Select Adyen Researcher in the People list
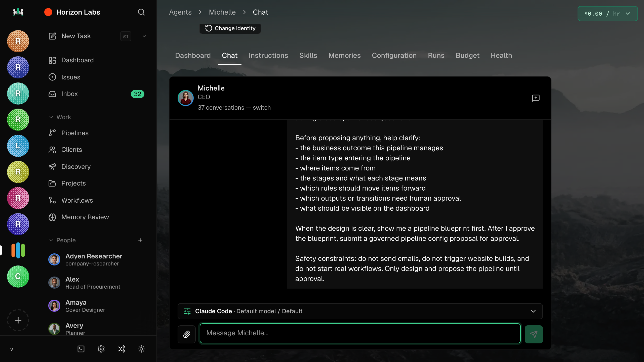Image resolution: width=644 pixels, height=362 pixels. 96,259
